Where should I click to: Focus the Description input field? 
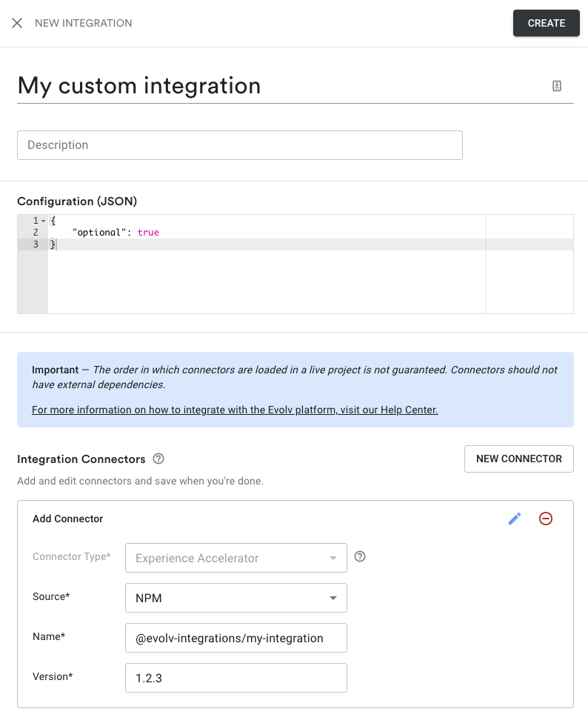coord(240,144)
